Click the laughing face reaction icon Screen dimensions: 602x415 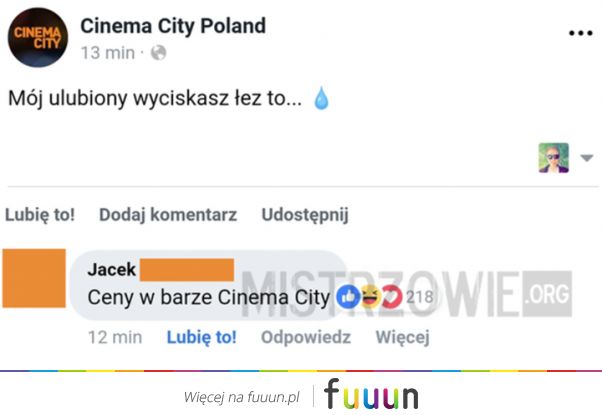click(370, 296)
